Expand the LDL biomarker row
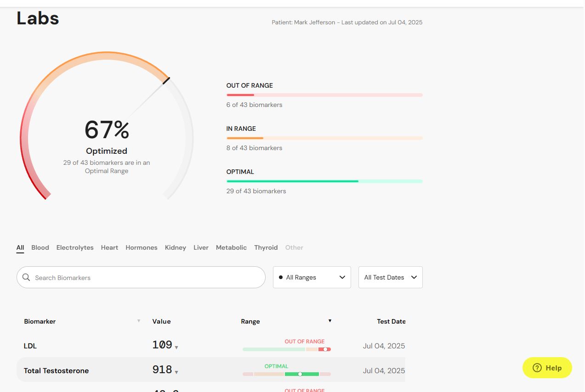The height and width of the screenshot is (392, 585). (x=211, y=346)
